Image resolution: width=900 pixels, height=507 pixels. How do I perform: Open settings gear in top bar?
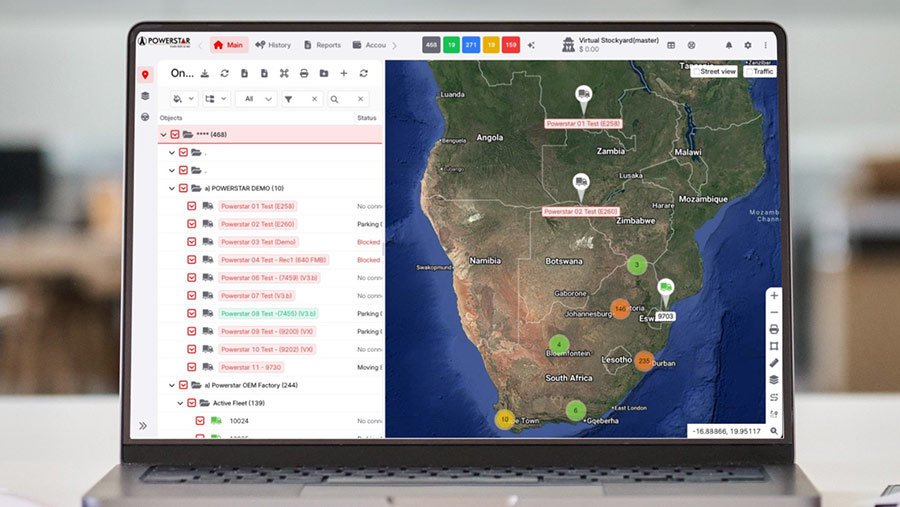747,45
